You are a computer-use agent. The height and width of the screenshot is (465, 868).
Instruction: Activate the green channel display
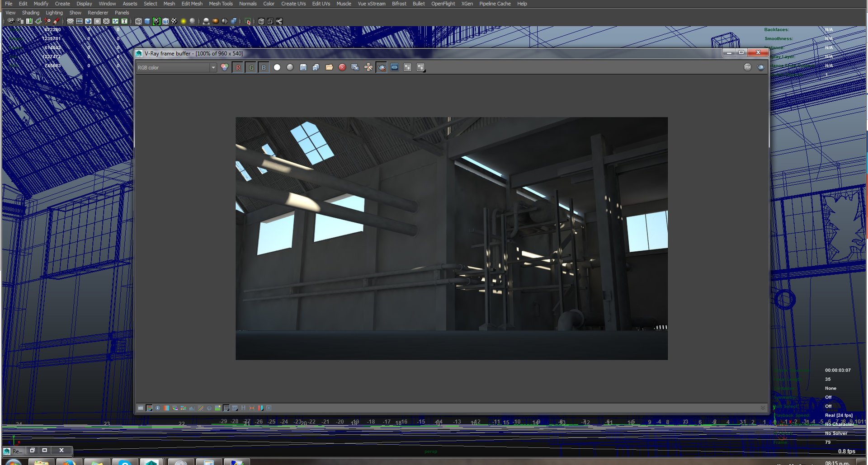(251, 67)
